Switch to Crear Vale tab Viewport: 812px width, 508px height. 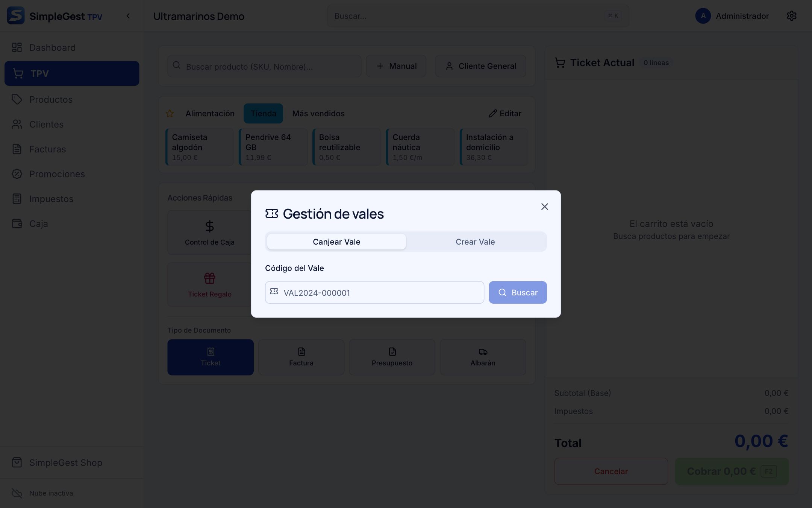(x=475, y=242)
